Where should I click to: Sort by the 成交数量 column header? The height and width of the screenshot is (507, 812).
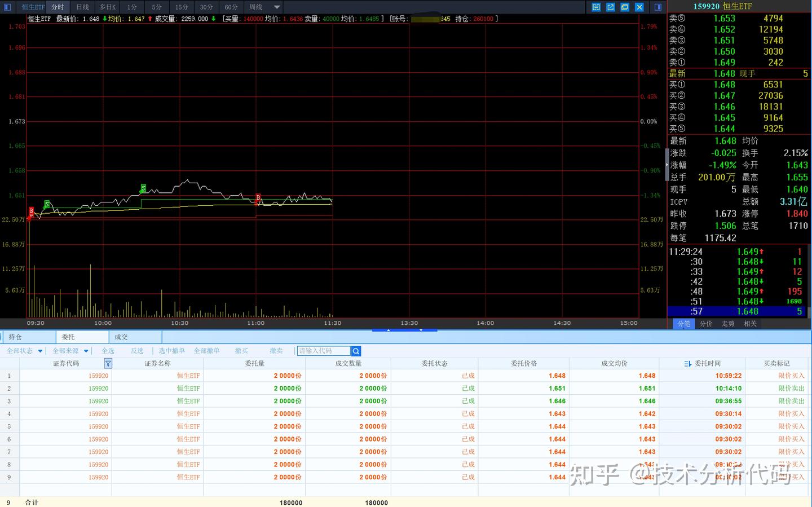coord(348,364)
